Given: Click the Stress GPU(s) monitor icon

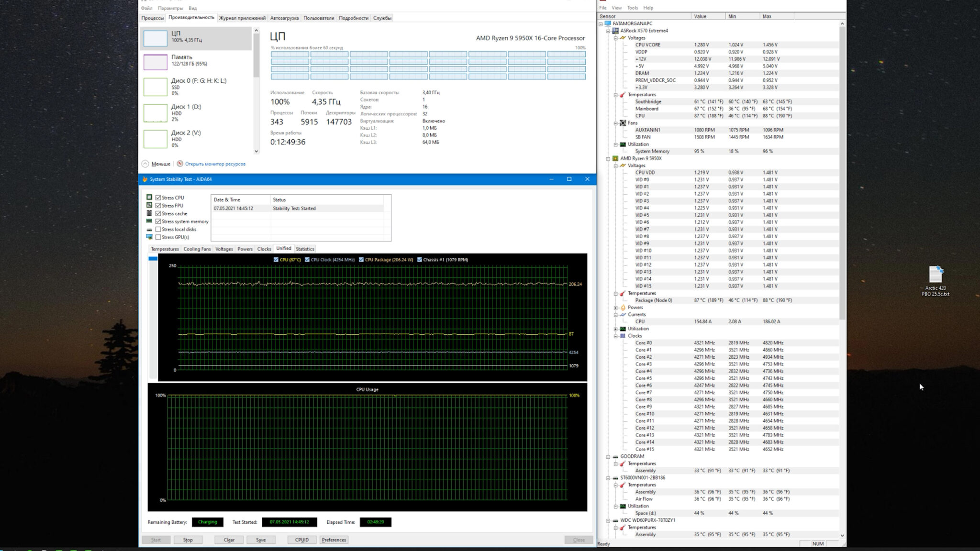Looking at the screenshot, I should (149, 237).
